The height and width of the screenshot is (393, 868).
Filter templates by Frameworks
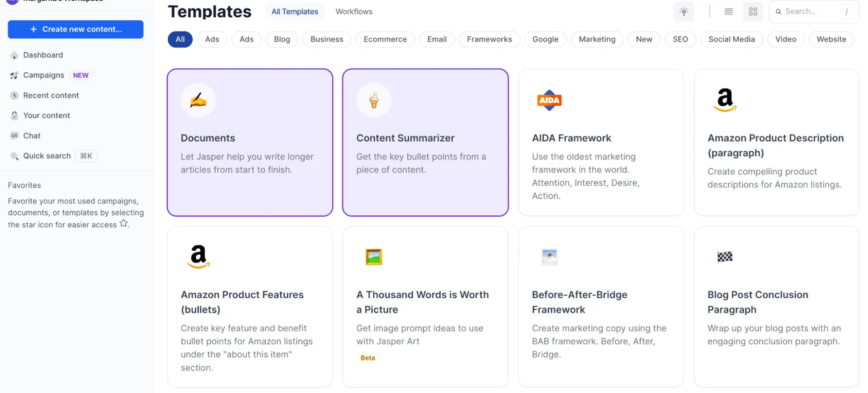(x=490, y=39)
